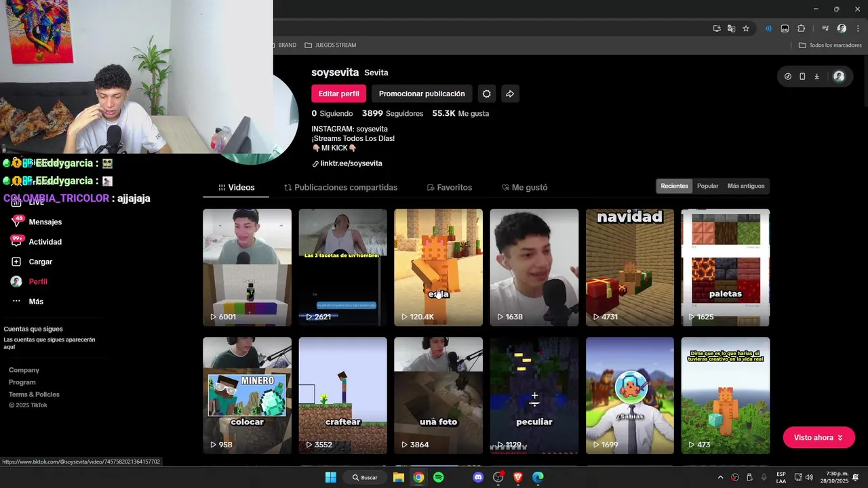Click the phone app icon in top-right pill
868x488 pixels.
pos(802,77)
